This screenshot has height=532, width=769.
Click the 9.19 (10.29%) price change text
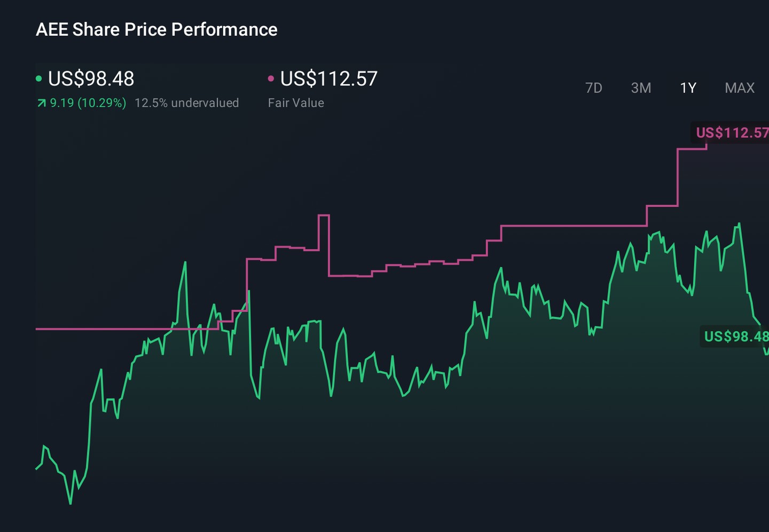pyautogui.click(x=88, y=103)
